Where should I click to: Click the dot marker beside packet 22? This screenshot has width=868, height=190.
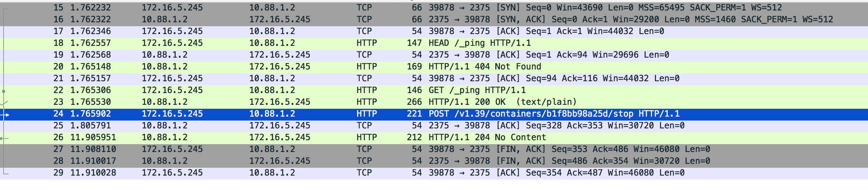(4, 91)
